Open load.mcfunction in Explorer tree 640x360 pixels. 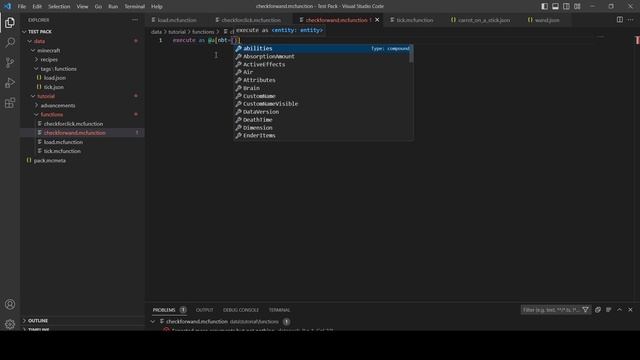(x=63, y=142)
